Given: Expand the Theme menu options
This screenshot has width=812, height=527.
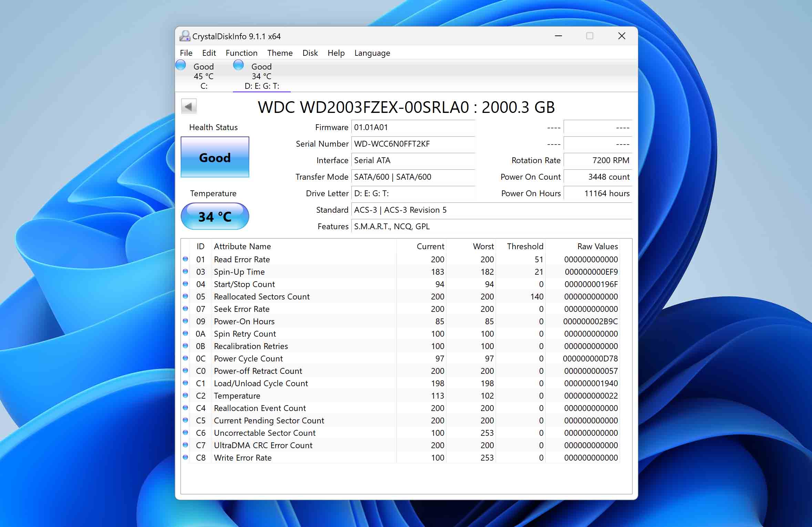Looking at the screenshot, I should [278, 53].
